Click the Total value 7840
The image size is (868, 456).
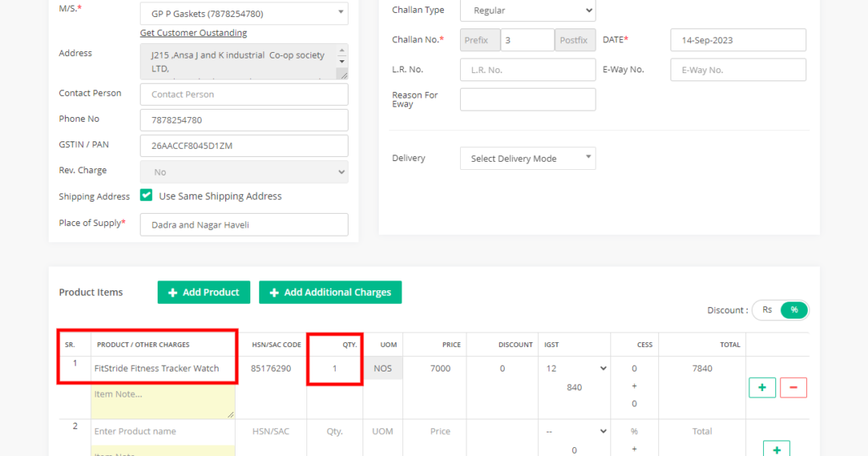point(702,368)
